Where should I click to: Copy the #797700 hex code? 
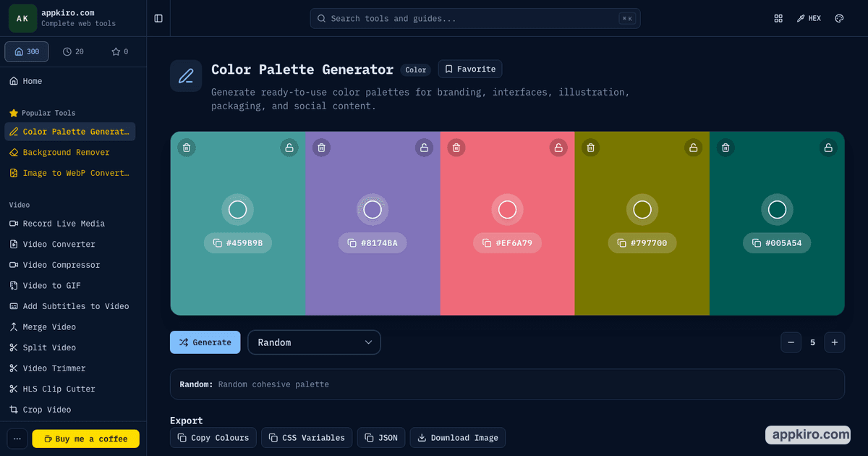point(642,243)
